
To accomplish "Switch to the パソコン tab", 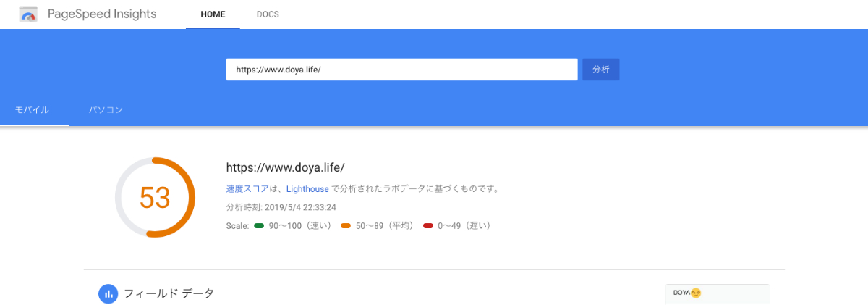I will click(106, 110).
